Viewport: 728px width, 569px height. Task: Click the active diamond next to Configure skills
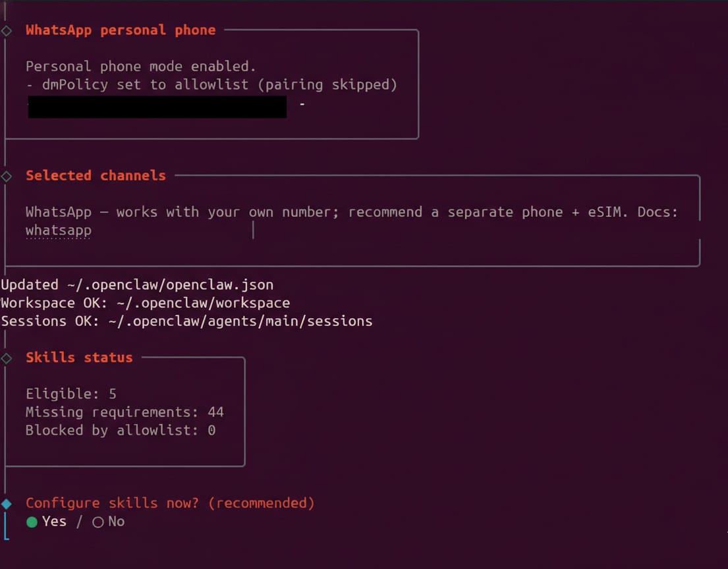(7, 504)
